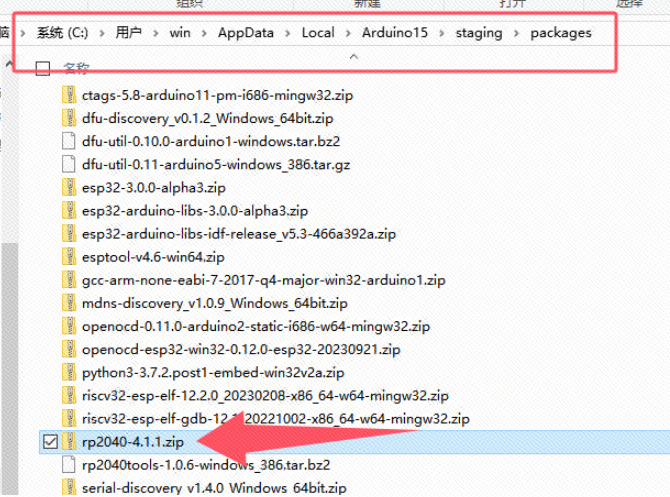The image size is (670, 497).
Task: Navigate to Arduino15 in address bar
Action: [395, 32]
